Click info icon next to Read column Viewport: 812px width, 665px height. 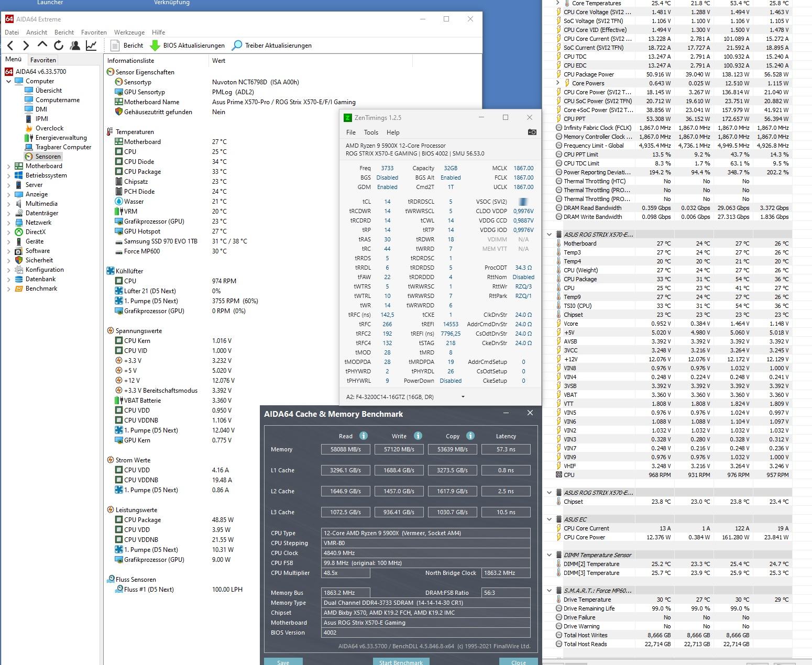pyautogui.click(x=364, y=436)
